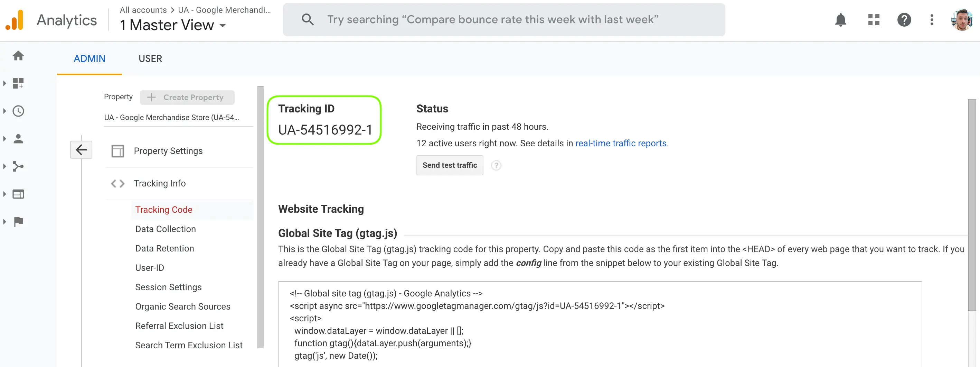Click the Send test traffic button
The width and height of the screenshot is (980, 367).
449,165
